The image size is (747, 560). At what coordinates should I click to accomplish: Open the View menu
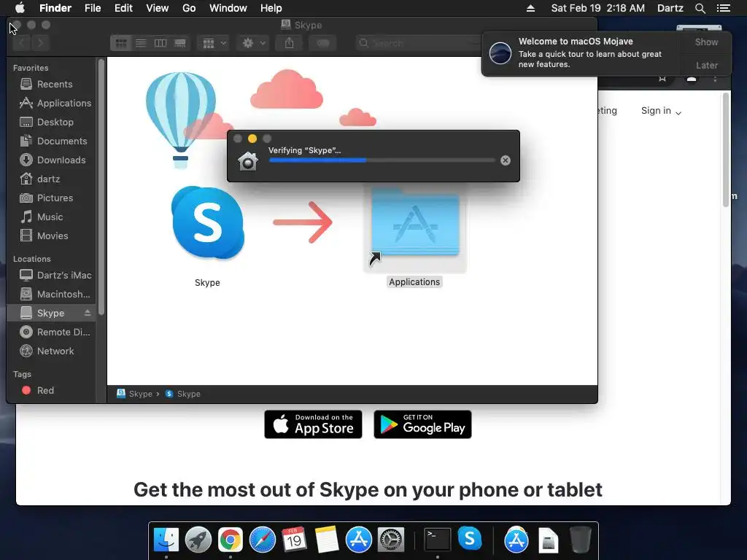point(158,8)
